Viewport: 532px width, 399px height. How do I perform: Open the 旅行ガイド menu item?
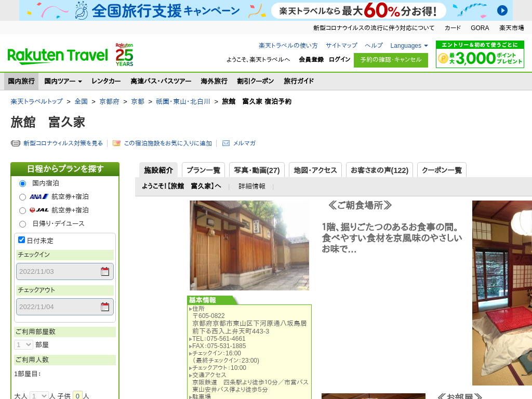point(299,81)
